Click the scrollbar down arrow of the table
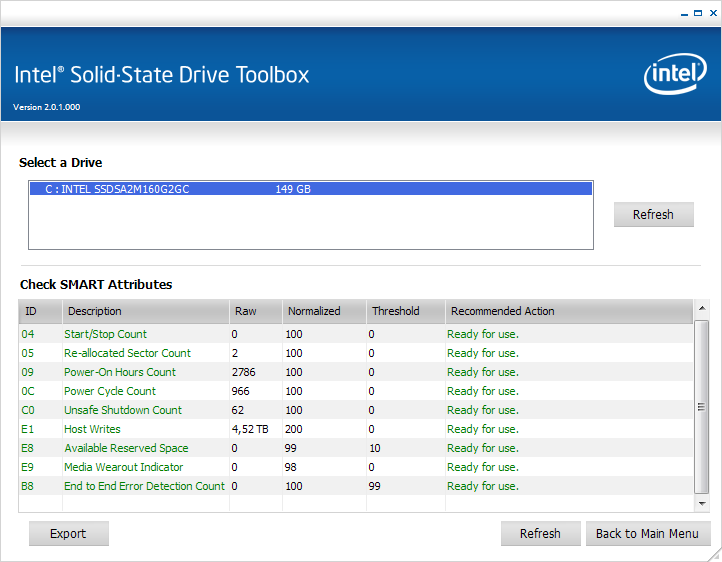The image size is (722, 562). (702, 504)
